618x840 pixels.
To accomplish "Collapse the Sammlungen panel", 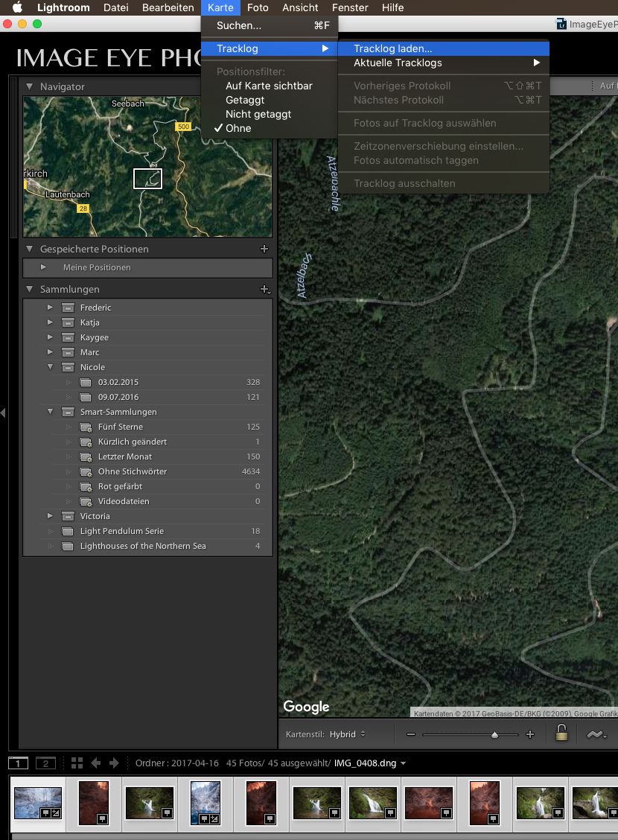I will tap(30, 289).
